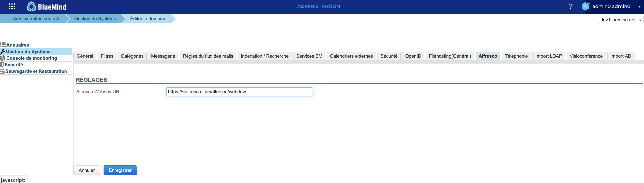The width and height of the screenshot is (644, 183).
Task: Open the Visioconférence tab
Action: point(586,56)
